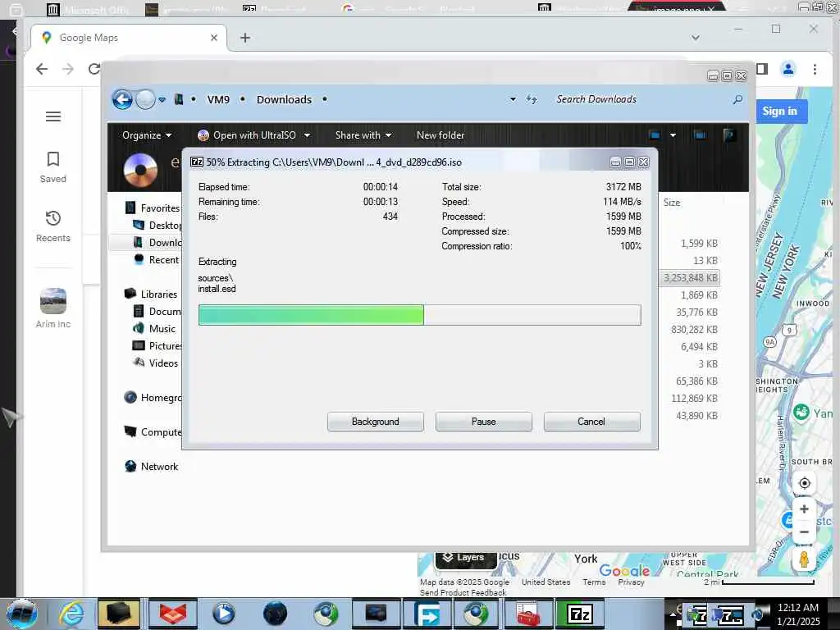Expand the Open with UltraISO arrow

pyautogui.click(x=307, y=135)
